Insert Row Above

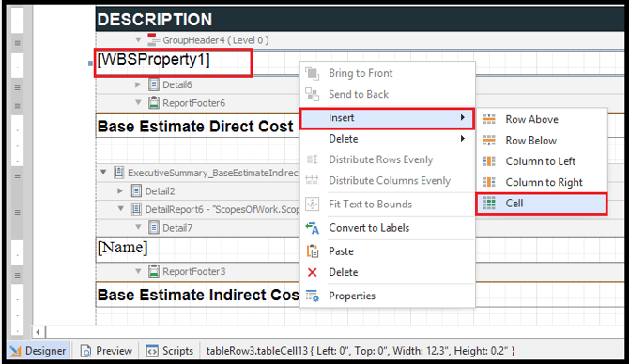click(x=542, y=119)
